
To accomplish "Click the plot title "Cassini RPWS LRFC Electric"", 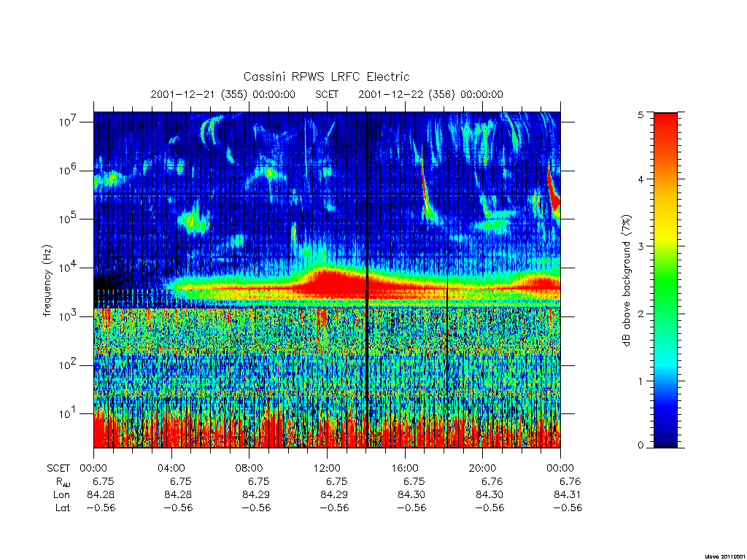I will 326,77.
